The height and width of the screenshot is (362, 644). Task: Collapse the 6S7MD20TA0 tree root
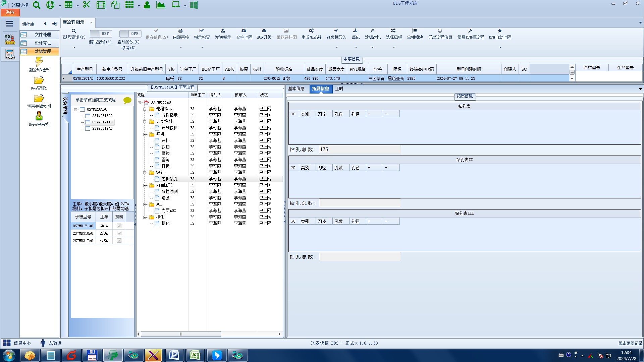tap(76, 110)
